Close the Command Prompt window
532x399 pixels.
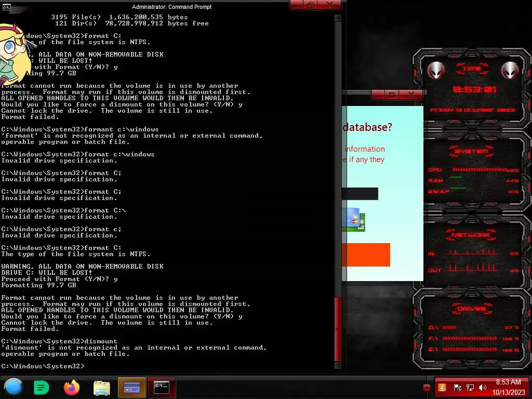pos(329,5)
